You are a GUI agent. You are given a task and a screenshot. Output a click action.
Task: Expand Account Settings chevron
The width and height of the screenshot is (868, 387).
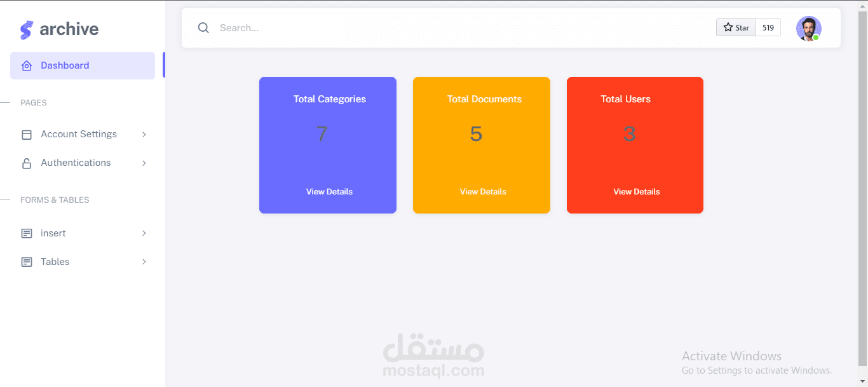click(x=144, y=135)
